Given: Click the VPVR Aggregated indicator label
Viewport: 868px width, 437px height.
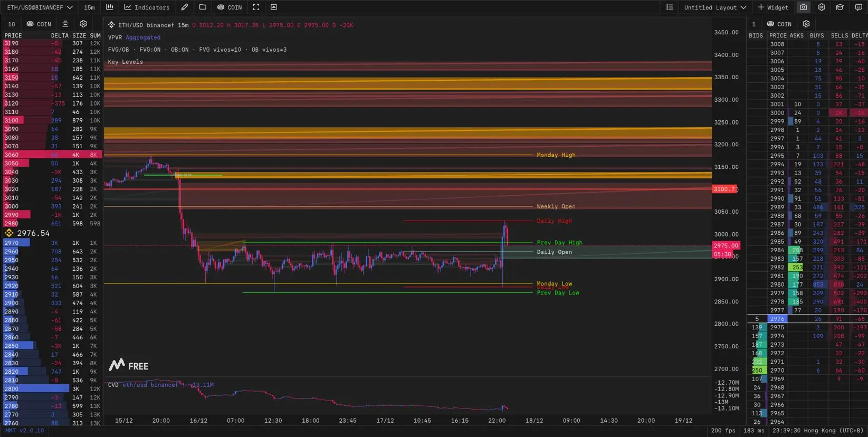Looking at the screenshot, I should [134, 37].
